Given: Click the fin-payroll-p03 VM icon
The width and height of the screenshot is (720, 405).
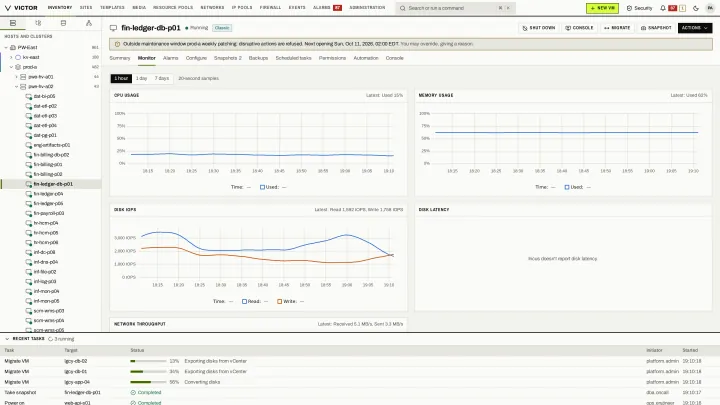Looking at the screenshot, I should pyautogui.click(x=28, y=213).
